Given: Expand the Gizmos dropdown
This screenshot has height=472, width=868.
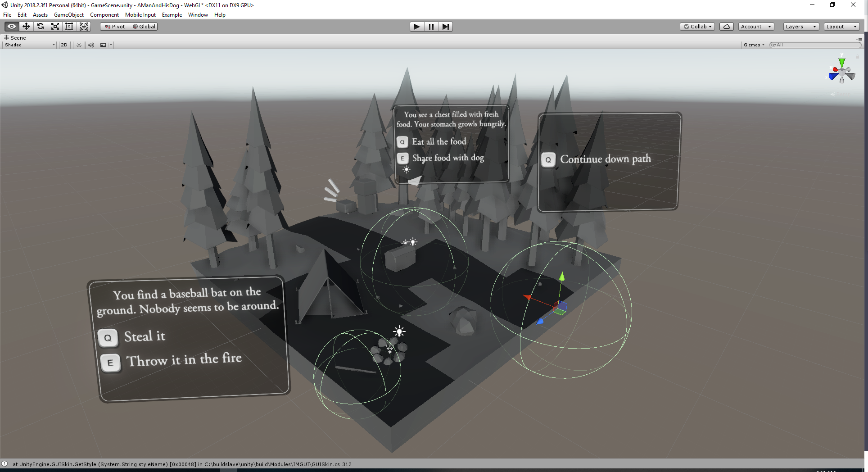Looking at the screenshot, I should click(754, 45).
